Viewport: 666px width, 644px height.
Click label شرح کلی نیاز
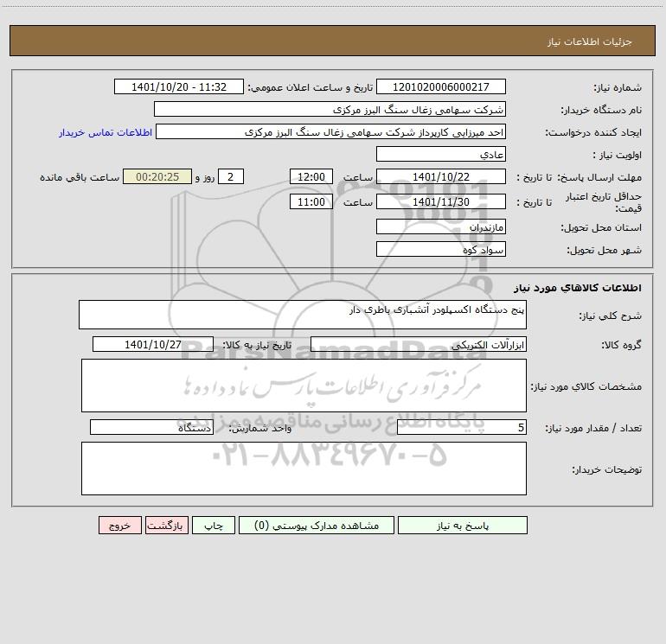(x=611, y=316)
